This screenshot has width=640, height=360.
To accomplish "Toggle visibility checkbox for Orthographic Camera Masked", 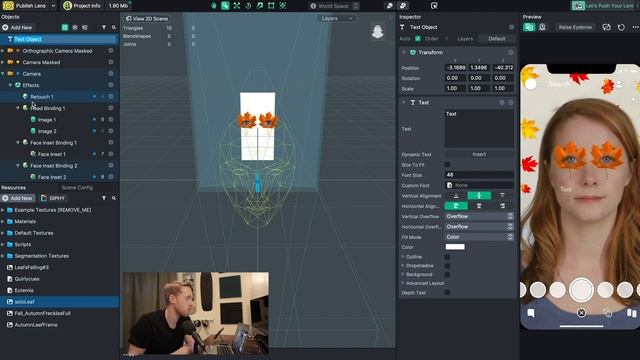I will tap(111, 51).
